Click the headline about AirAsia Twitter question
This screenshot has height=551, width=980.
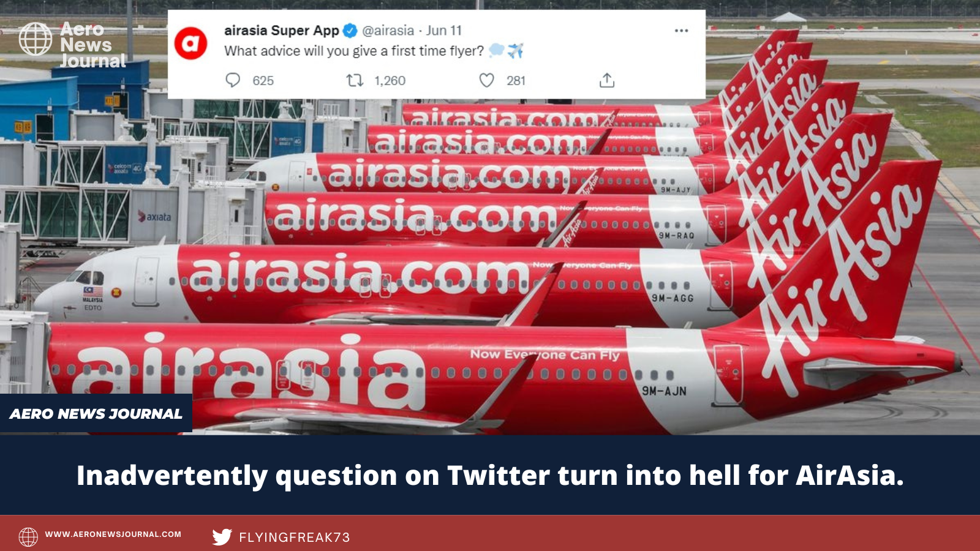click(490, 476)
